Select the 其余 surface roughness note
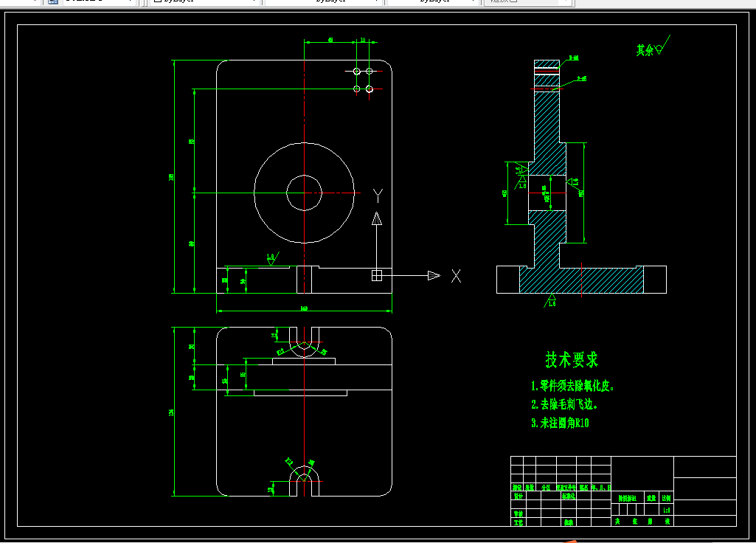 point(645,49)
